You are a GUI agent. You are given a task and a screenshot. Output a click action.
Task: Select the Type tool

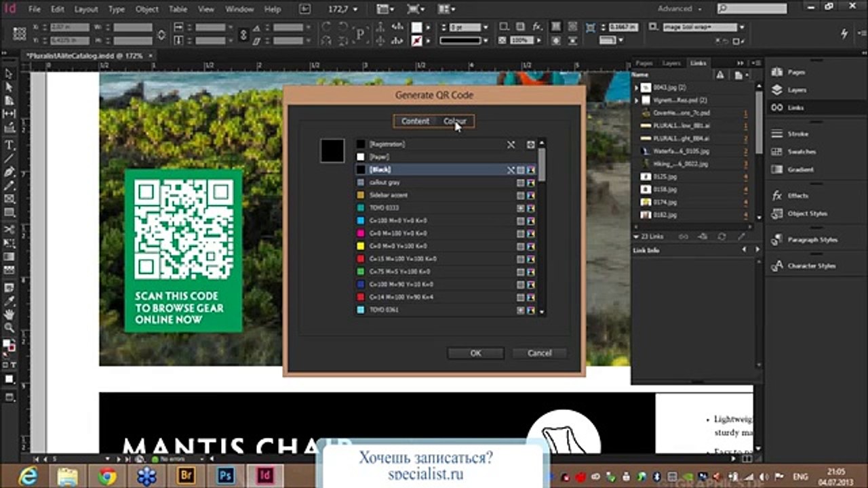click(9, 145)
